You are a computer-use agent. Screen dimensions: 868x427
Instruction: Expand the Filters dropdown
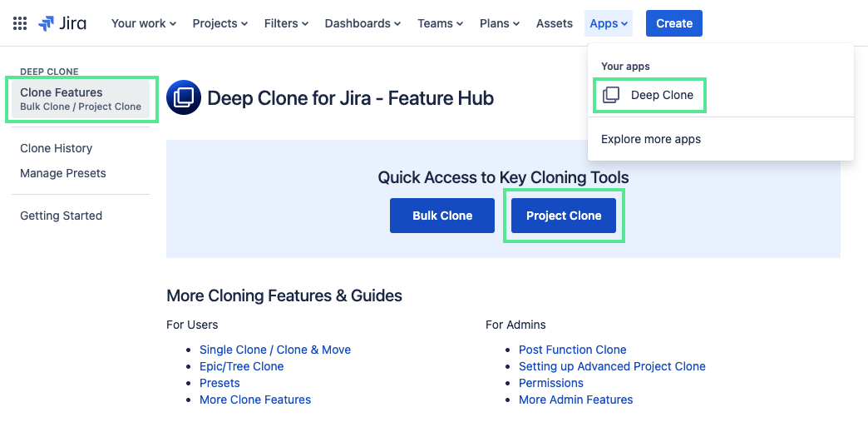point(286,23)
